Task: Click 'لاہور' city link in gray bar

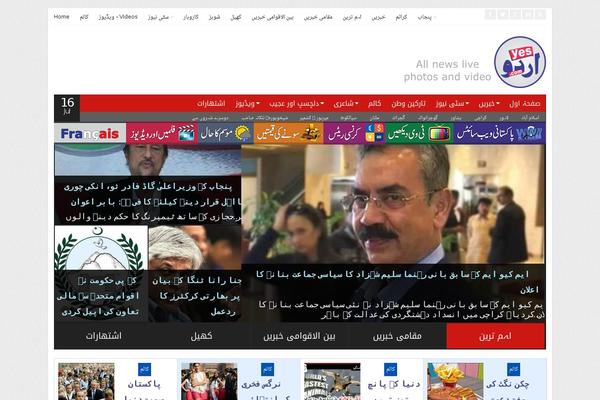Action: 504,118
